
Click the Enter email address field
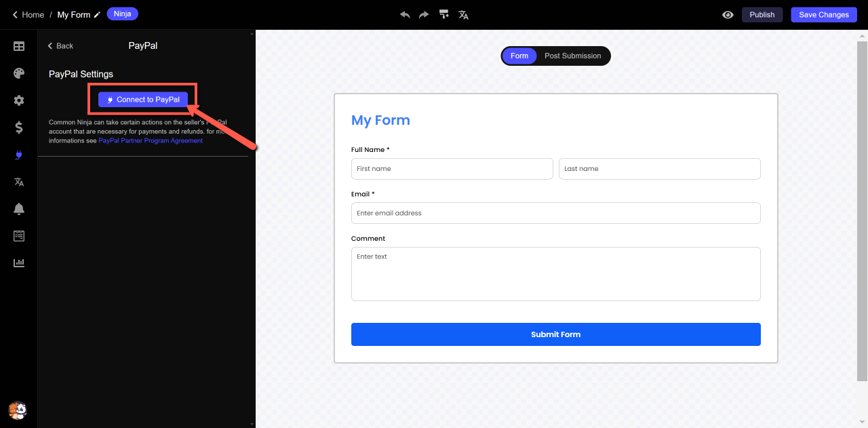(556, 213)
